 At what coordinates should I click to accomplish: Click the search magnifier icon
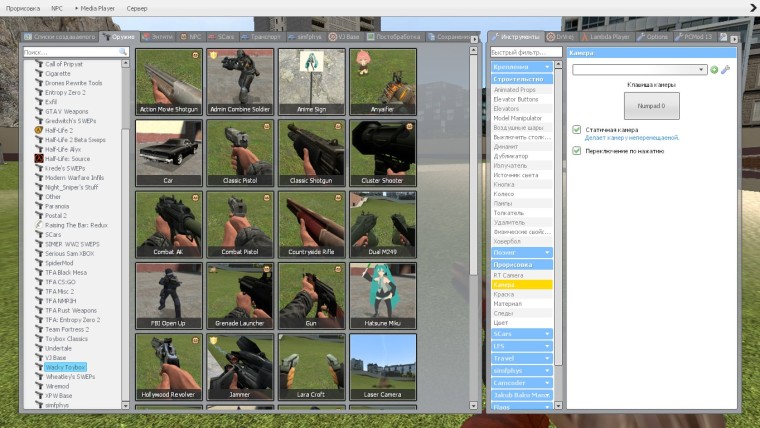pos(123,51)
